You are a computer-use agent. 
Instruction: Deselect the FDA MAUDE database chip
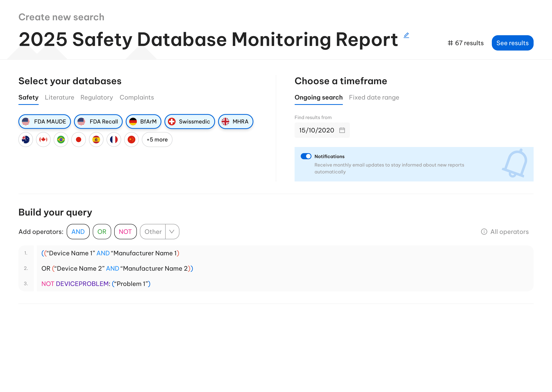[44, 121]
